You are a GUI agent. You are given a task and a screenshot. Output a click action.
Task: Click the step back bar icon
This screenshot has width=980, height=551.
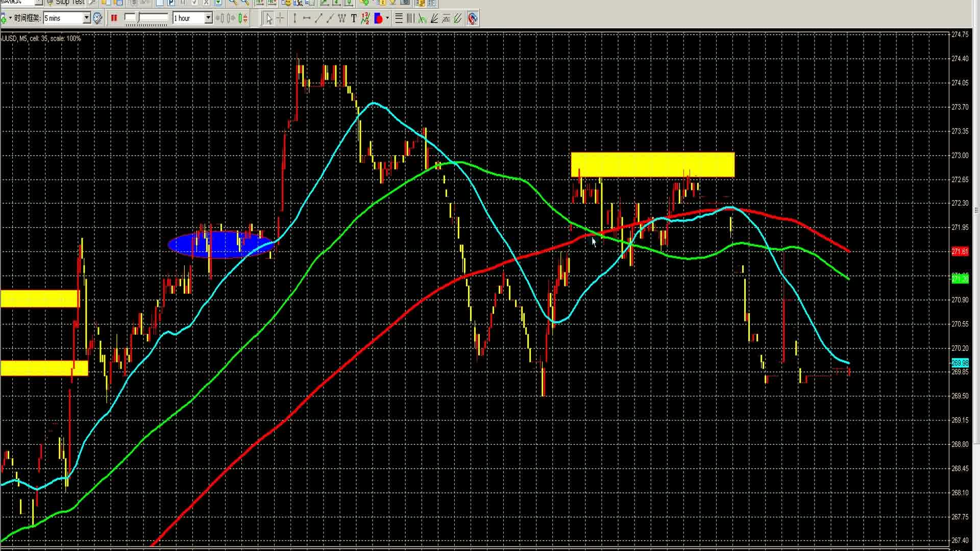[219, 19]
